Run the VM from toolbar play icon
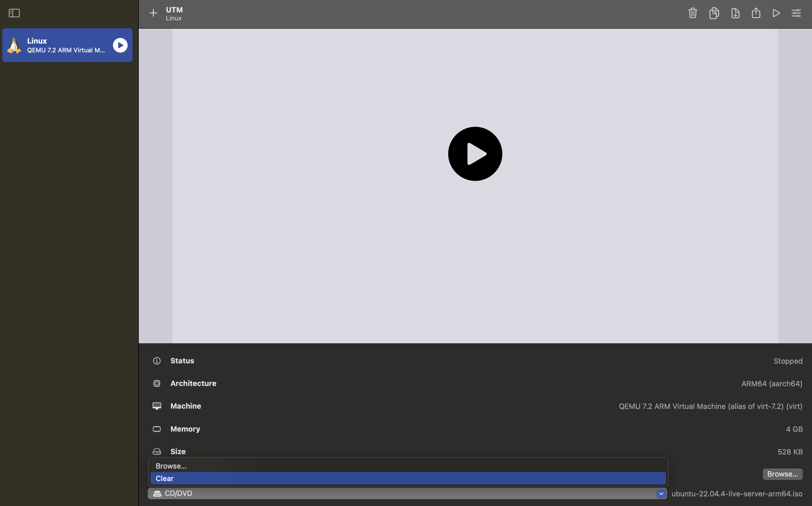The height and width of the screenshot is (506, 812). coord(776,13)
